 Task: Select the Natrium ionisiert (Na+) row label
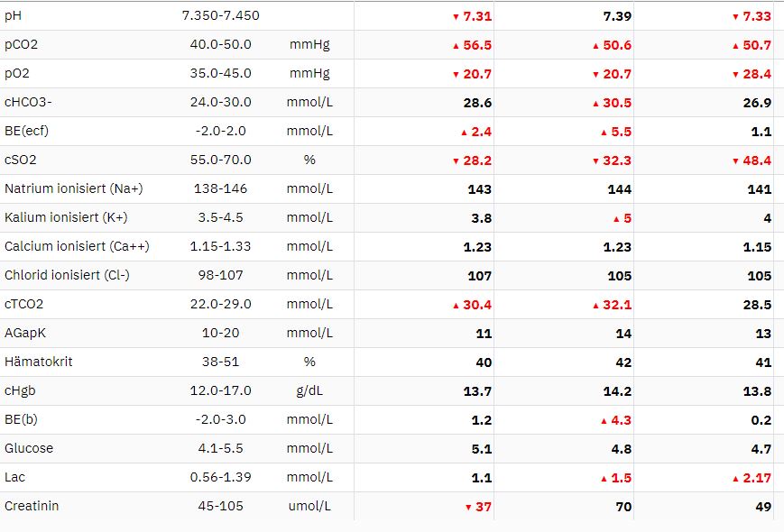click(x=73, y=188)
